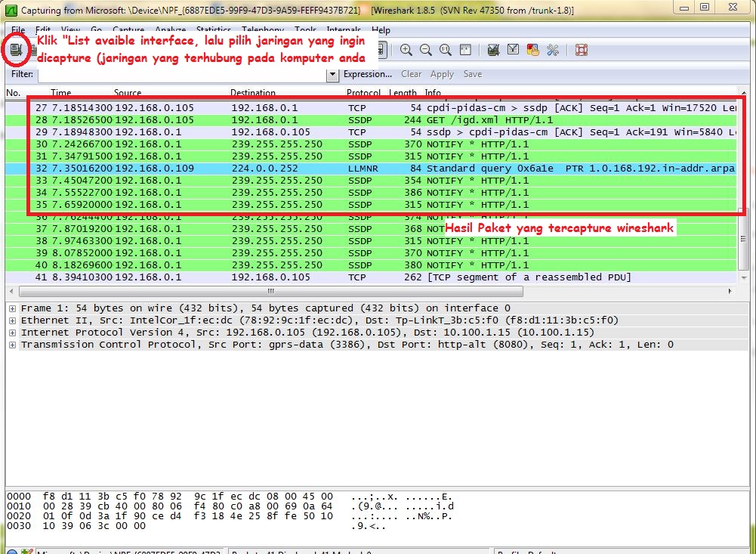Select IPv4 line with Dst 10.100.1.15

[307, 333]
